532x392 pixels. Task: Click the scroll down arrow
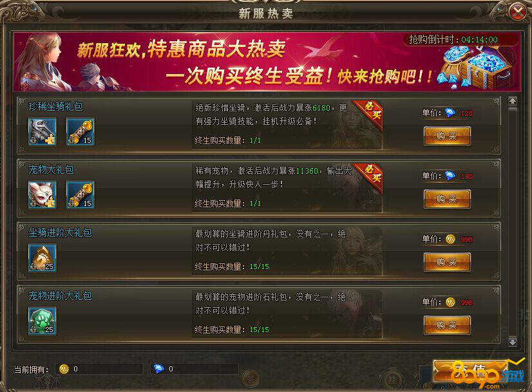point(513,342)
